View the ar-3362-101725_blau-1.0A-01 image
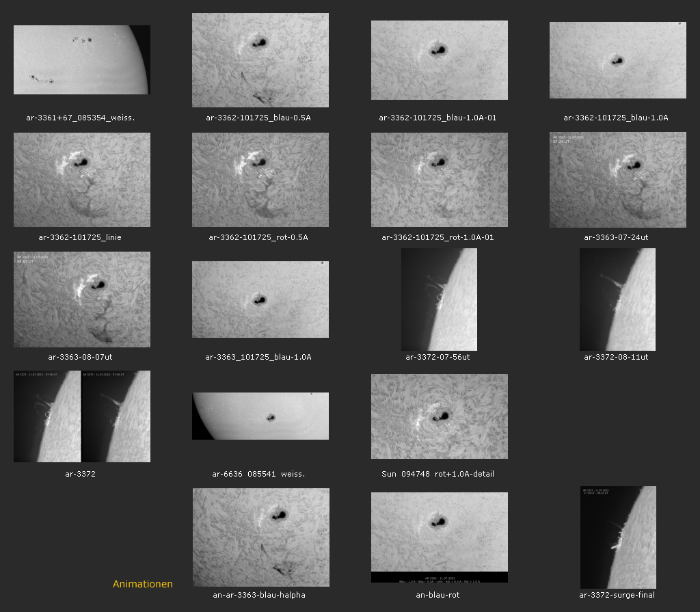 coord(439,60)
